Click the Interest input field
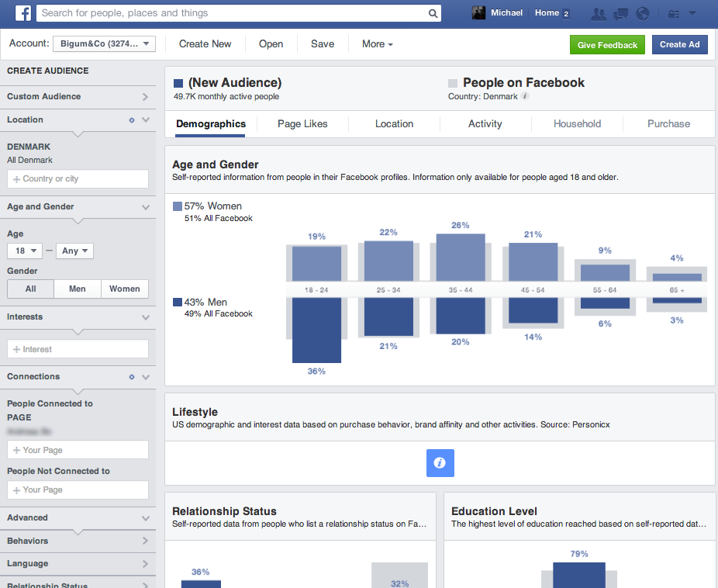 (x=78, y=349)
